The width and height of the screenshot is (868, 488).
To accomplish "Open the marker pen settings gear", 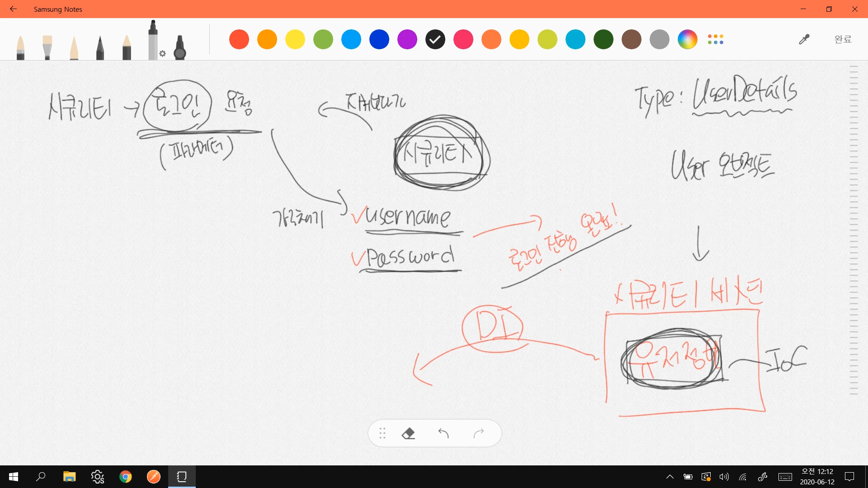I will coord(163,54).
